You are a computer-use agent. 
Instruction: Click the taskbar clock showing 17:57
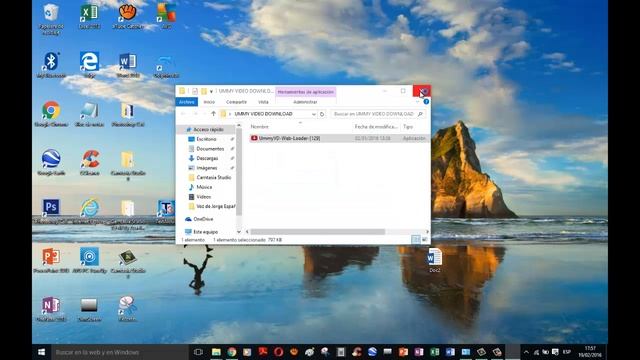(590, 352)
